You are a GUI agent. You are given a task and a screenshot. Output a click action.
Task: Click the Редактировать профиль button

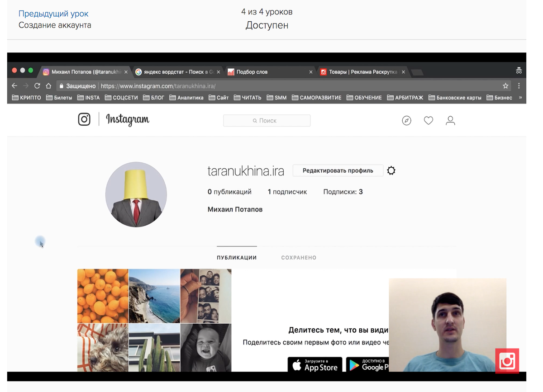tap(338, 170)
